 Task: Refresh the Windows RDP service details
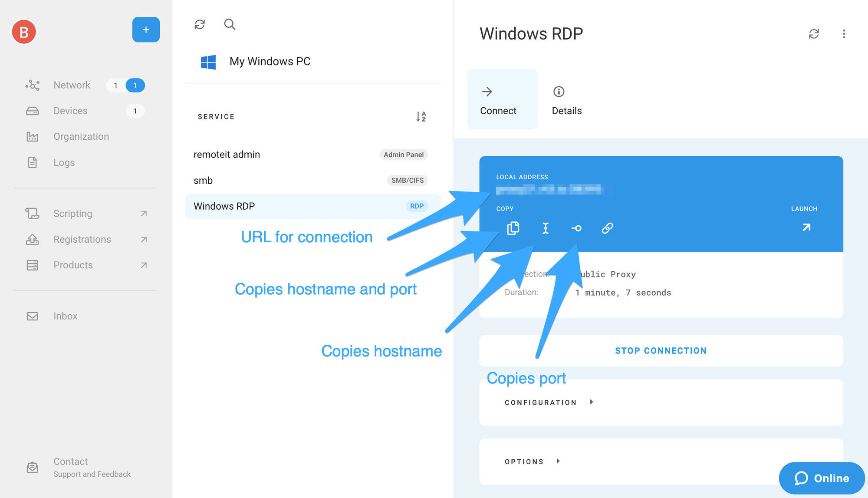point(814,33)
